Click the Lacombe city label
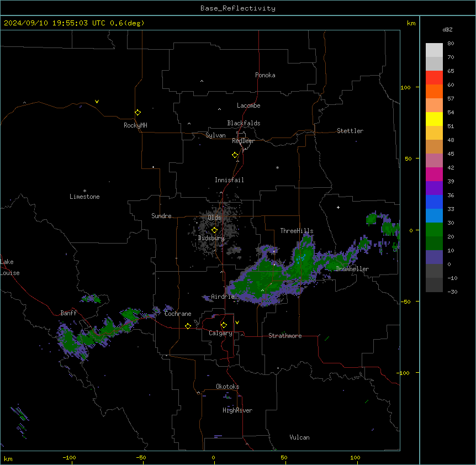 [x=248, y=105]
